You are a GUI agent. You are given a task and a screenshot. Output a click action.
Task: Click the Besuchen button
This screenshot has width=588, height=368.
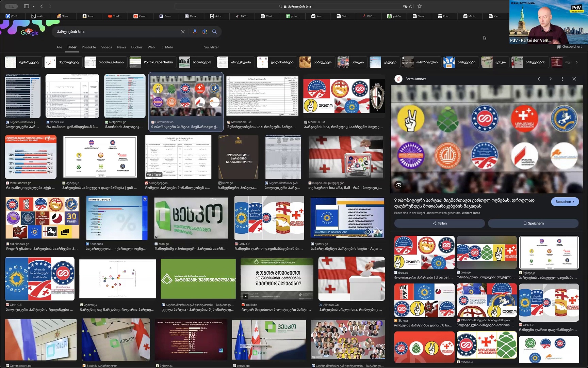pos(565,202)
